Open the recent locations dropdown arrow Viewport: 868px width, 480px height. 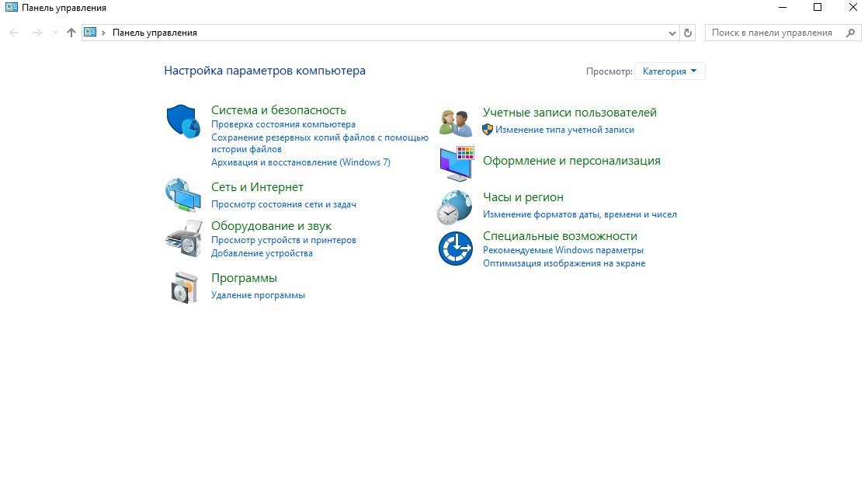(x=55, y=33)
